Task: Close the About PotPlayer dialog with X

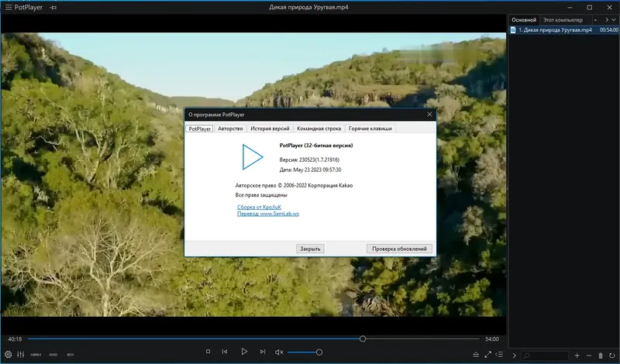Action: click(x=430, y=114)
